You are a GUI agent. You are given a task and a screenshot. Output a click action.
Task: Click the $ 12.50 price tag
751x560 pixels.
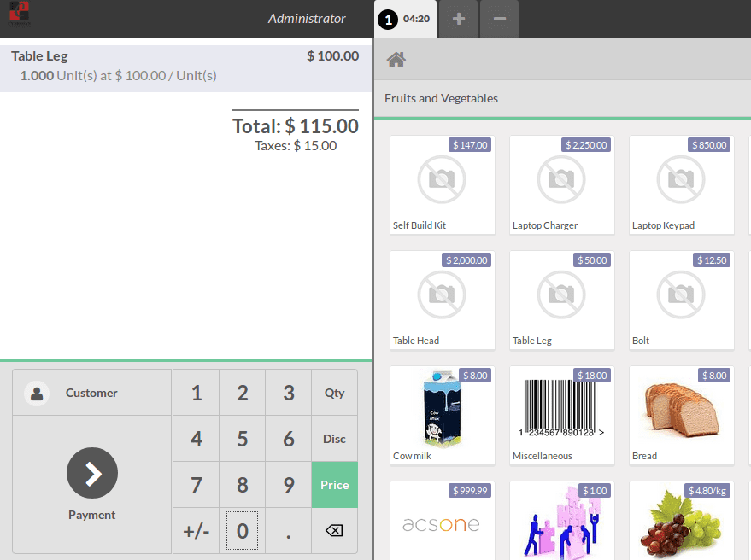pyautogui.click(x=711, y=260)
